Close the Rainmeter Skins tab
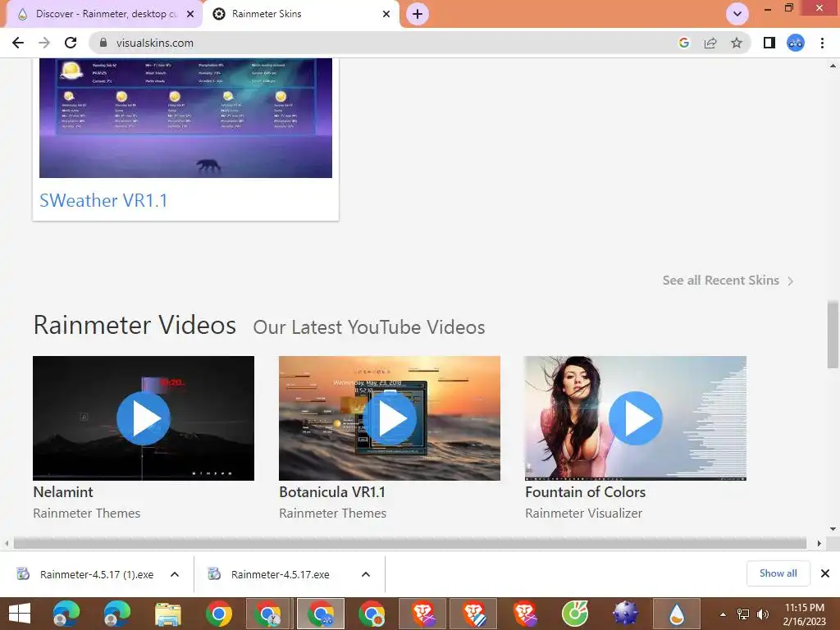 pyautogui.click(x=386, y=14)
